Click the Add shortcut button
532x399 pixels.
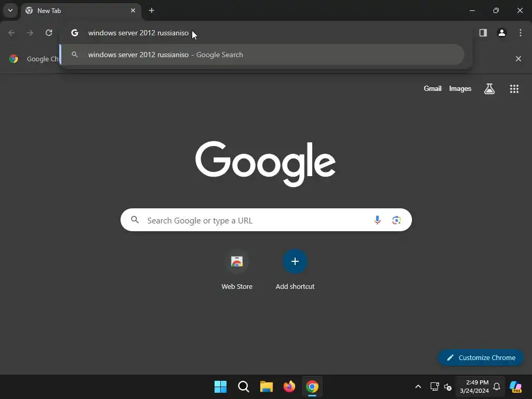coord(295,270)
